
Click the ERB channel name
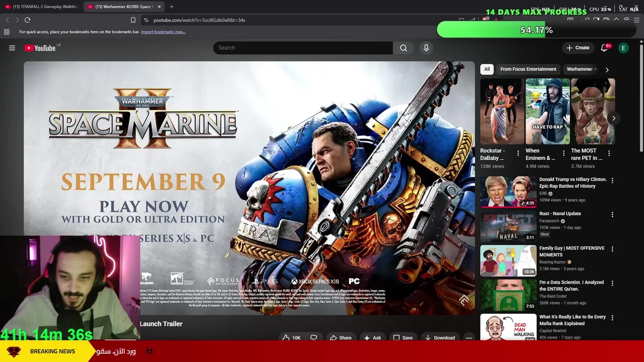point(543,194)
